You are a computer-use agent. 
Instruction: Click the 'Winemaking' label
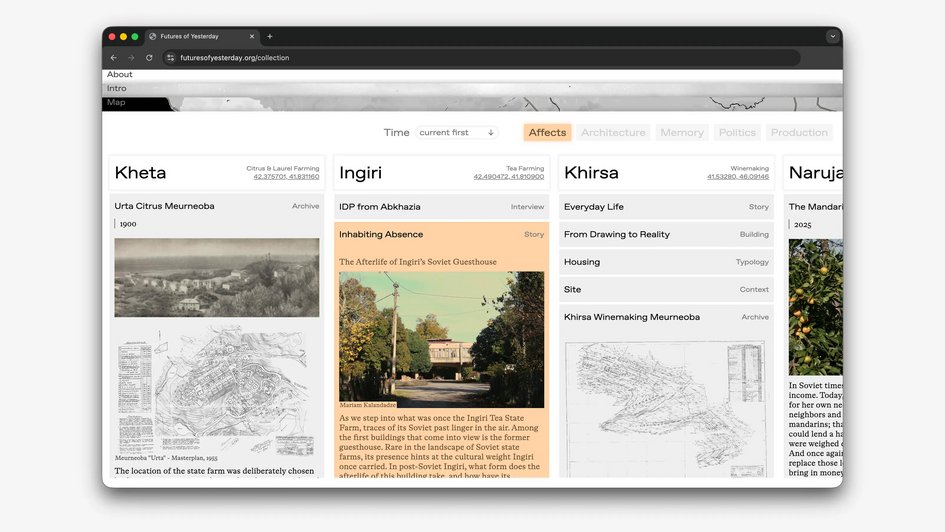pyautogui.click(x=749, y=169)
